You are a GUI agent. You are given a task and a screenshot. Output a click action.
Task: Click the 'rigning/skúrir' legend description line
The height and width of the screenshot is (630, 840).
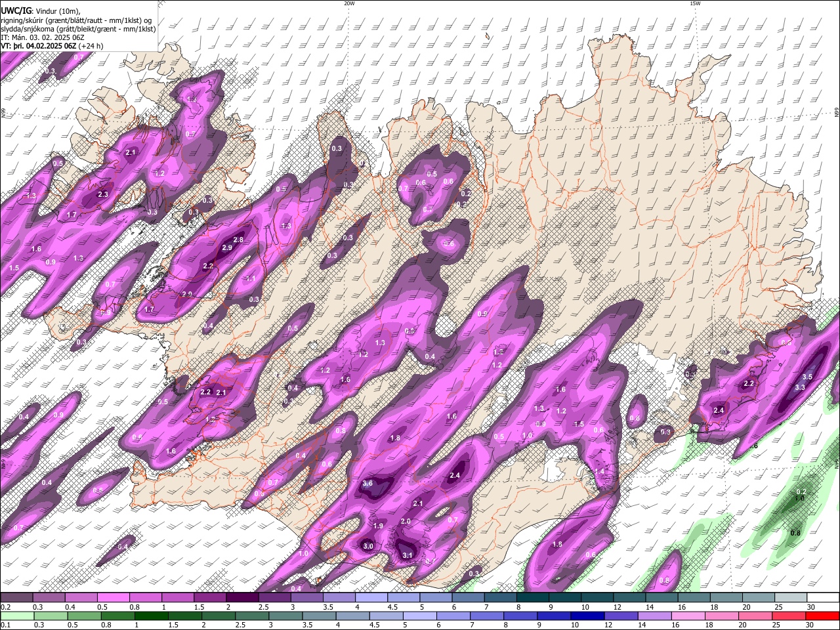pos(76,20)
